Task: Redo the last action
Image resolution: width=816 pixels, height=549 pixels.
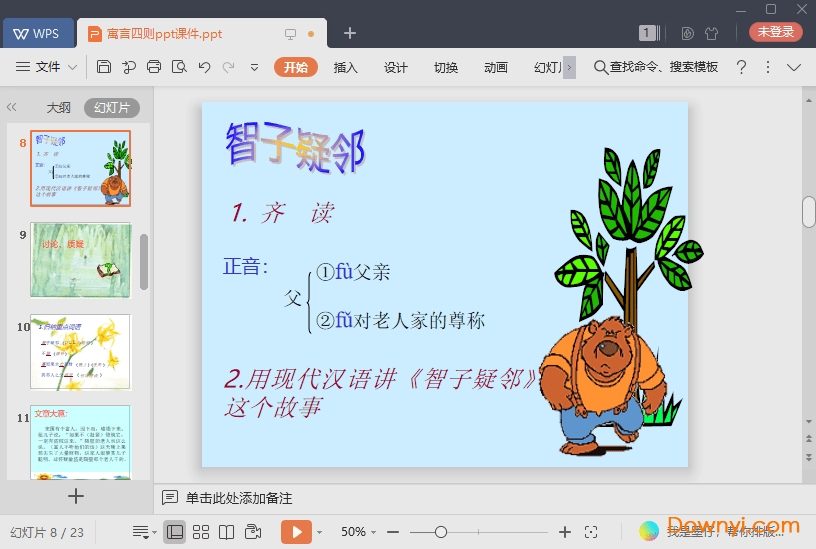Action: pos(228,67)
